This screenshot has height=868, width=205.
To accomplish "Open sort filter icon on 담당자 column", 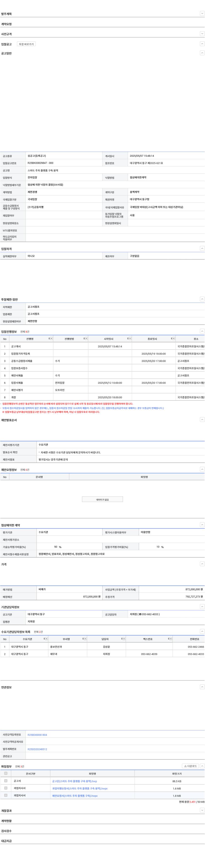I will click(x=124, y=639).
